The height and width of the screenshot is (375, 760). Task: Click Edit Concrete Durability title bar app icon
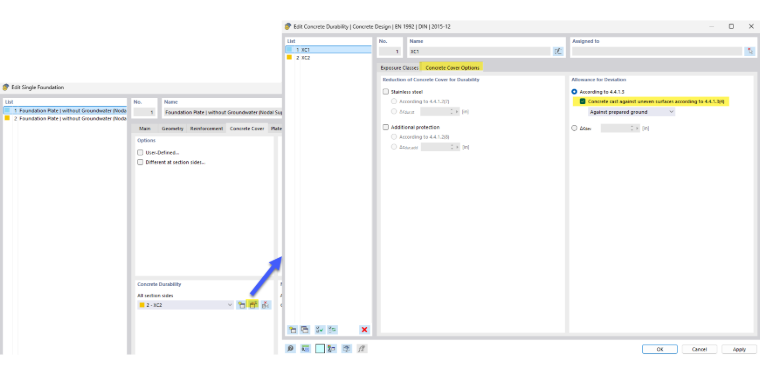pyautogui.click(x=288, y=27)
